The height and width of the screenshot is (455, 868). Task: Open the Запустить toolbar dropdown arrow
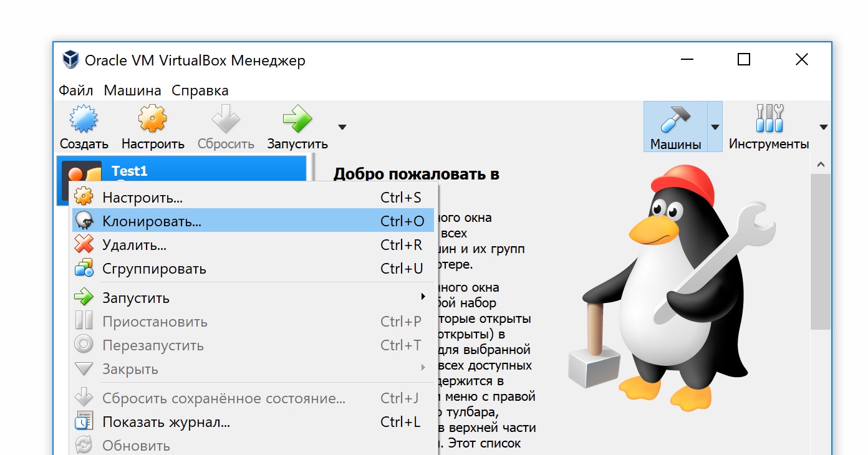tap(342, 127)
